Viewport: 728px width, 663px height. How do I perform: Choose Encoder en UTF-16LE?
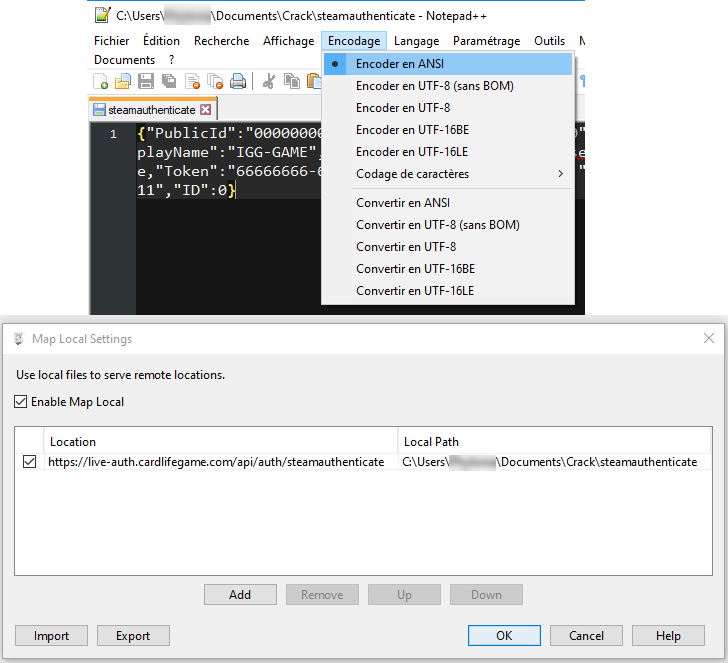click(448, 152)
